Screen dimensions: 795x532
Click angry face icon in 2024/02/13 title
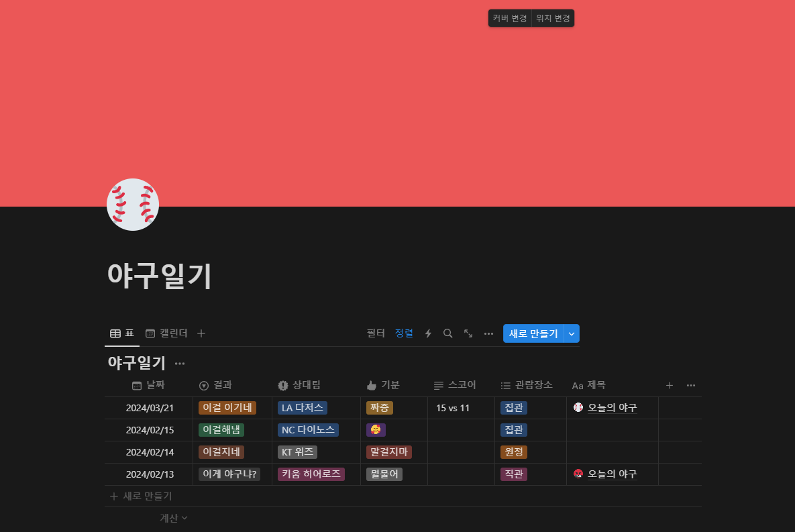click(578, 474)
